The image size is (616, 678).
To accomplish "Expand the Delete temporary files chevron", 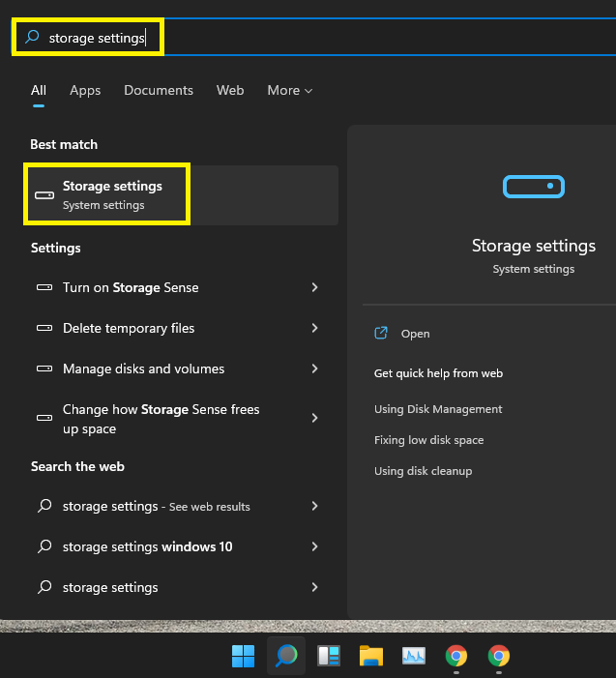I will (x=314, y=328).
